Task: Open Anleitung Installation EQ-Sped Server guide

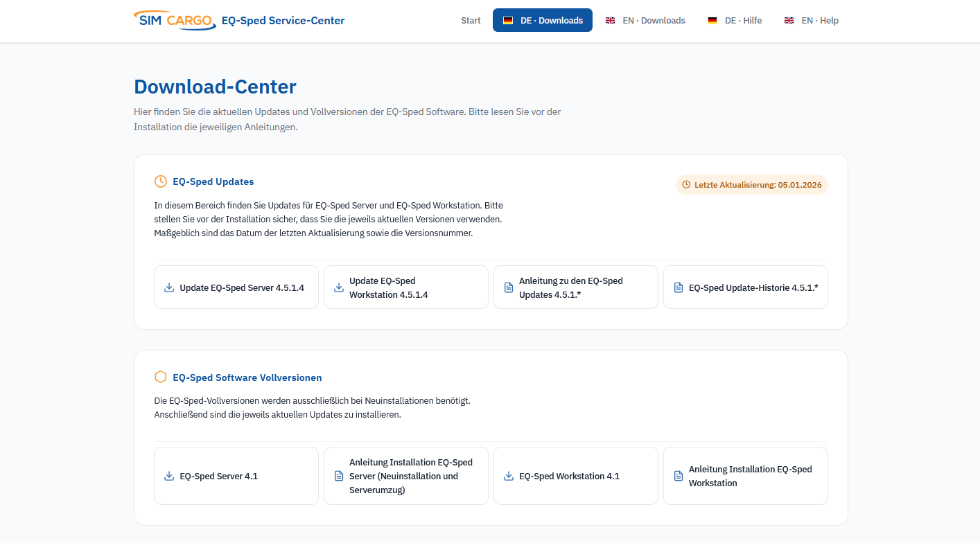Action: click(x=405, y=476)
